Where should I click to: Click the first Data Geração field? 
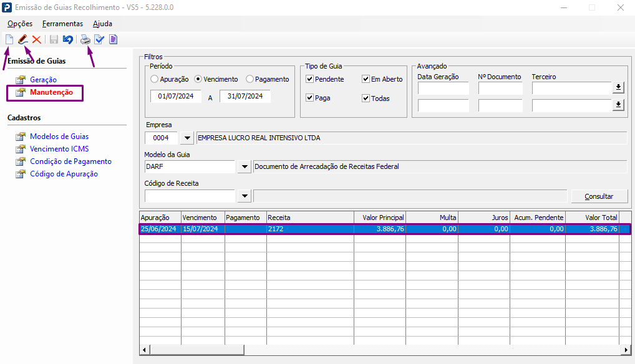click(444, 88)
